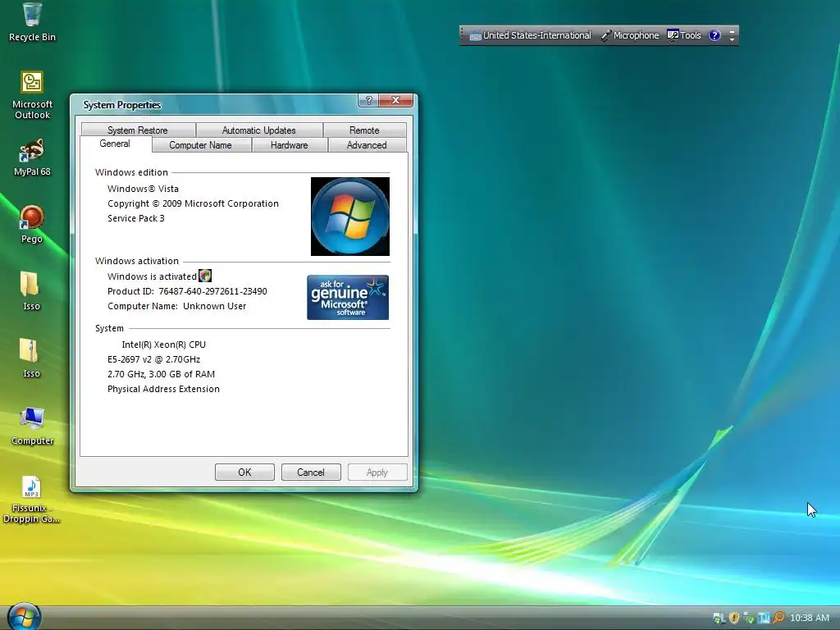Click Copyright © 2009 Microsoft Corporation text
This screenshot has width=840, height=630.
pyautogui.click(x=193, y=203)
